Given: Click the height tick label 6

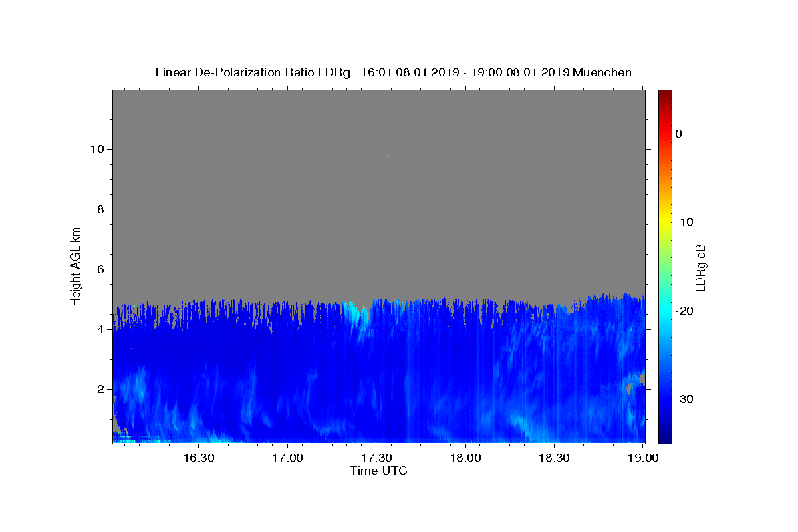Looking at the screenshot, I should pos(102,269).
